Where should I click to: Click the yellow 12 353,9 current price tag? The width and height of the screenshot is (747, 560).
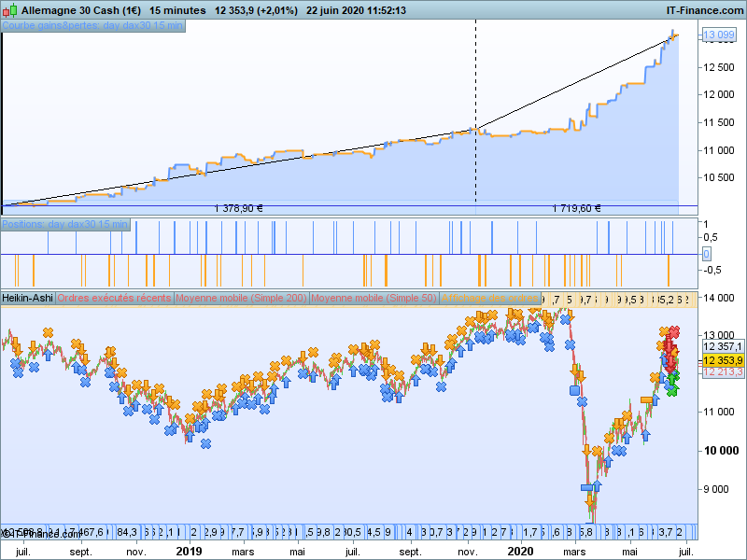pyautogui.click(x=723, y=360)
